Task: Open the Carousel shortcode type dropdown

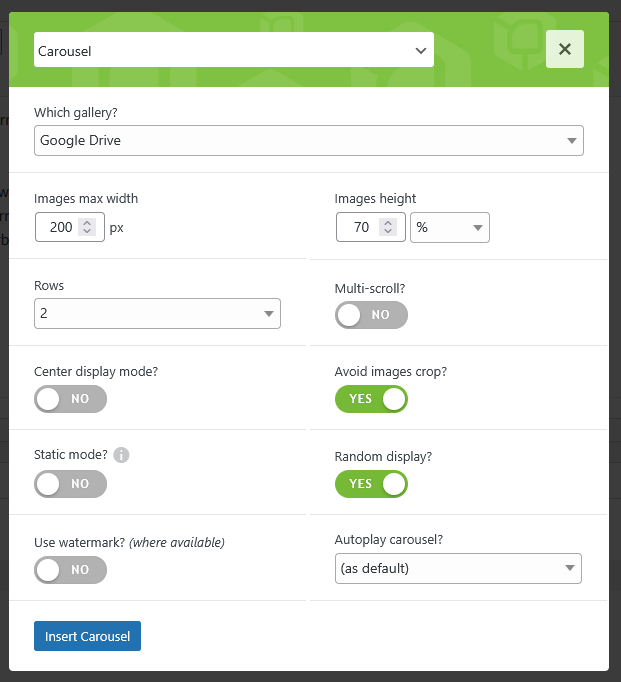Action: pyautogui.click(x=233, y=50)
